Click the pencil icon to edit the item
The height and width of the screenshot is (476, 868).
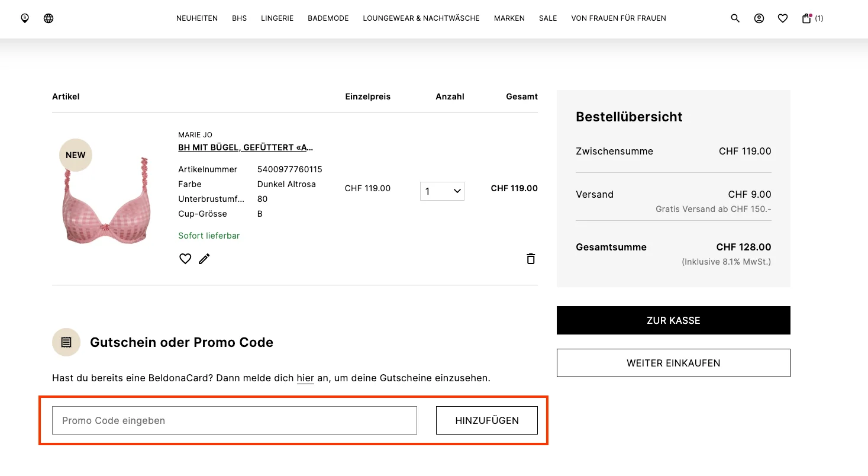pos(204,259)
